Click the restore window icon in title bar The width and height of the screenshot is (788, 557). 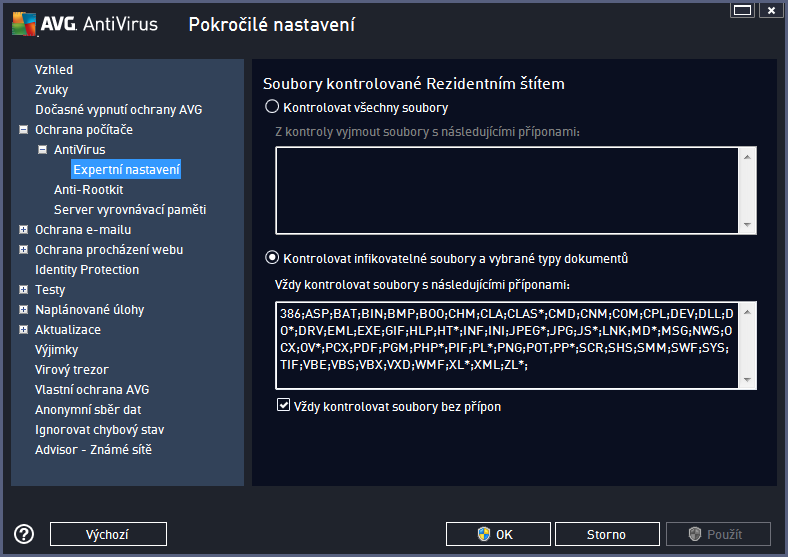point(742,10)
